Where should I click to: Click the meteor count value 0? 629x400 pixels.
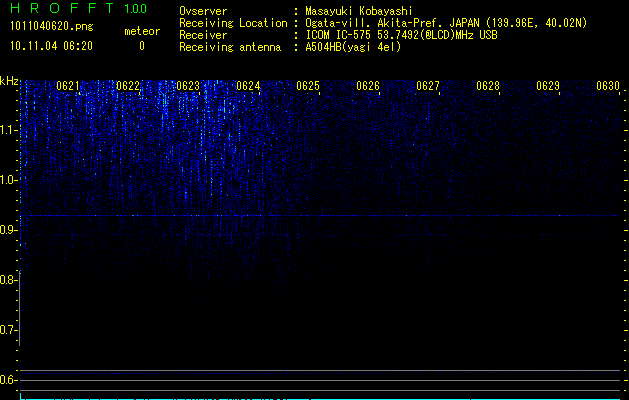click(x=142, y=46)
